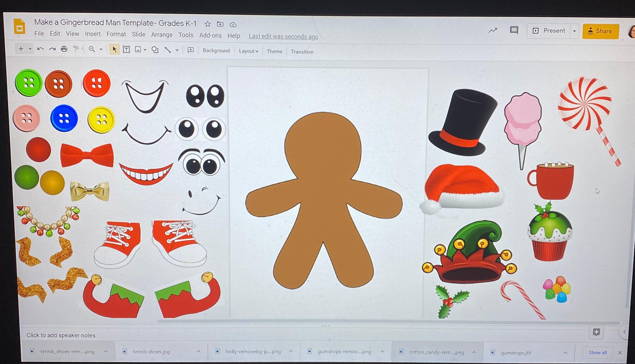635x364 pixels.
Task: Open the Arrange menu
Action: (x=162, y=35)
